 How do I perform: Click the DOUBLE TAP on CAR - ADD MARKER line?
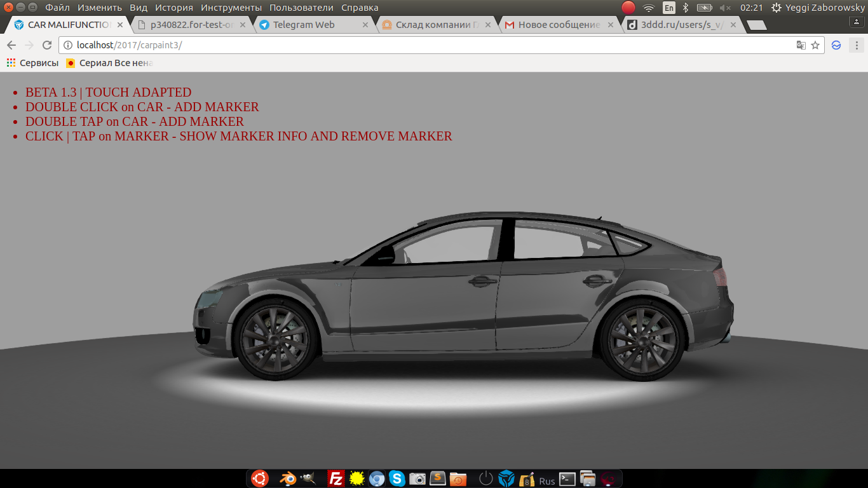point(135,121)
